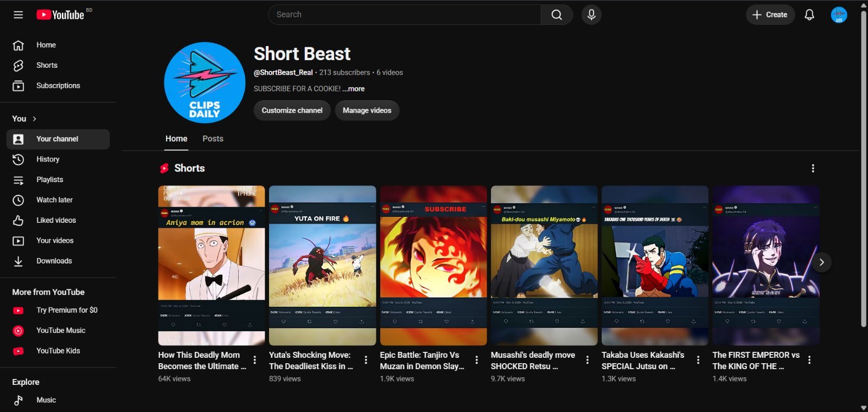Image resolution: width=868 pixels, height=412 pixels.
Task: Open 'Musashi's deadly move' title link
Action: coord(533,361)
